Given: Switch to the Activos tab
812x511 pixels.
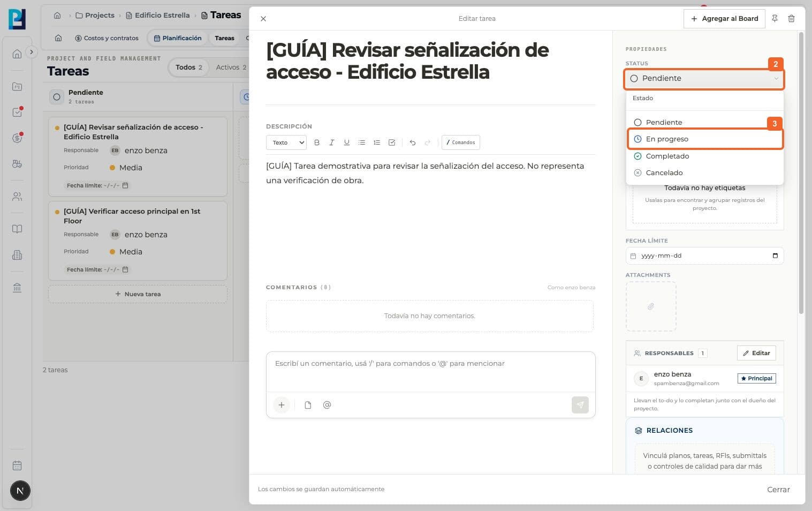Looking at the screenshot, I should point(231,67).
